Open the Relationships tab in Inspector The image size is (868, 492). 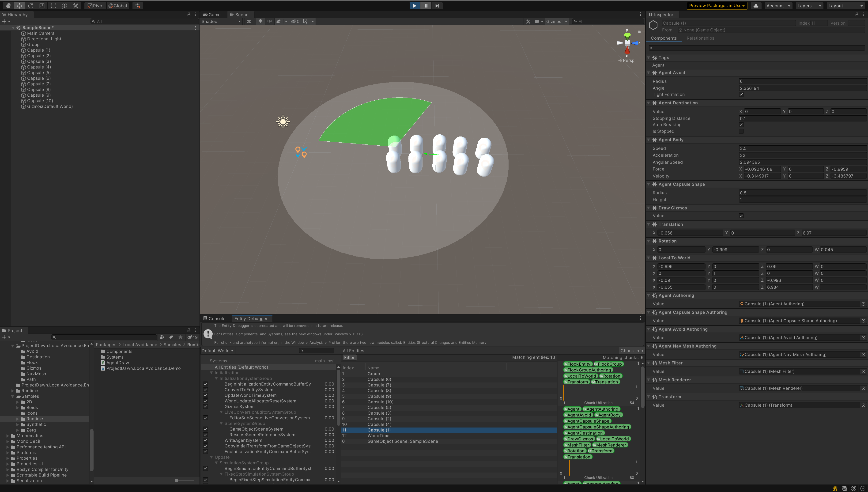(x=700, y=38)
